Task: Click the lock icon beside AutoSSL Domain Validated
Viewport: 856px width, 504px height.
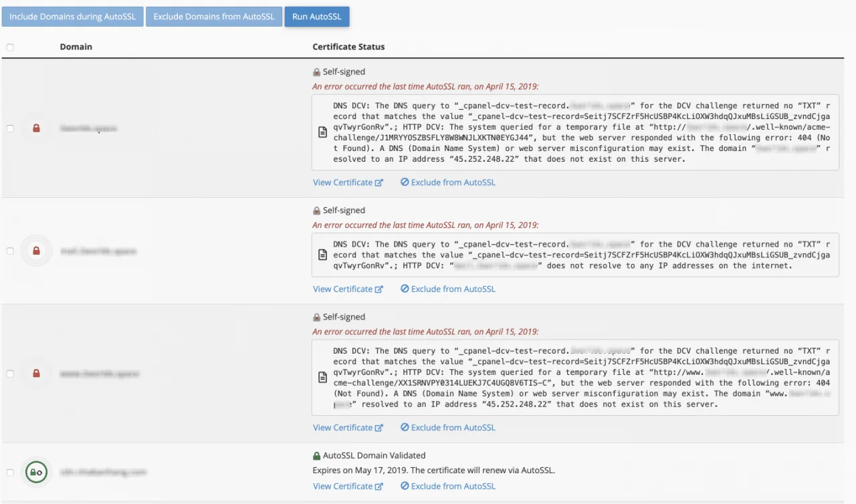Action: click(x=317, y=456)
